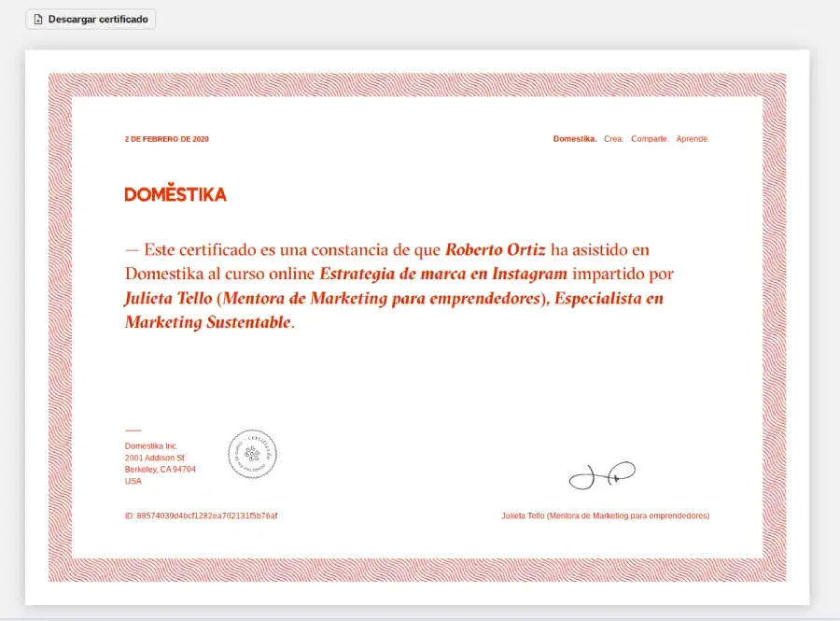Click the circular certificado seal stamp

pos(252,454)
